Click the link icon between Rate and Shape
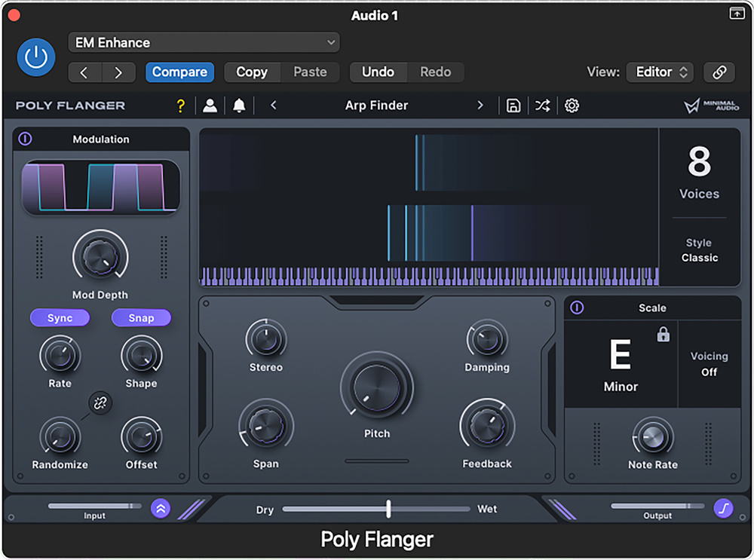754x560 pixels. [100, 403]
